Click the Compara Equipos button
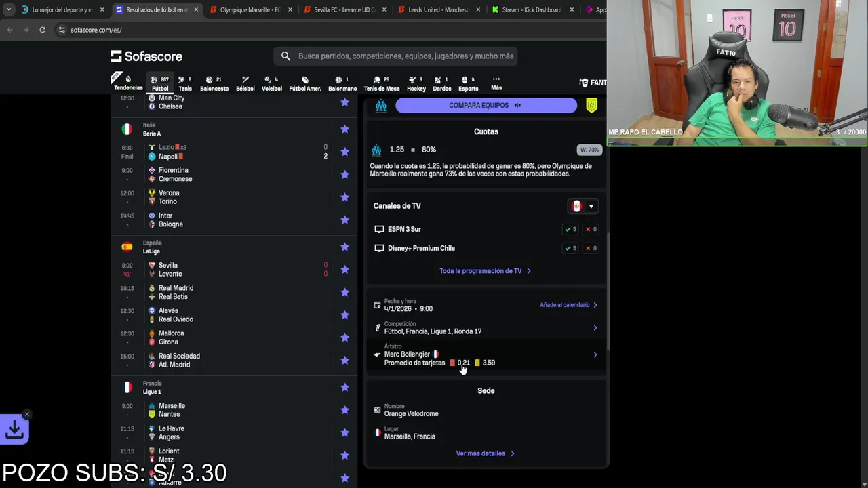Image resolution: width=868 pixels, height=488 pixels. click(486, 105)
